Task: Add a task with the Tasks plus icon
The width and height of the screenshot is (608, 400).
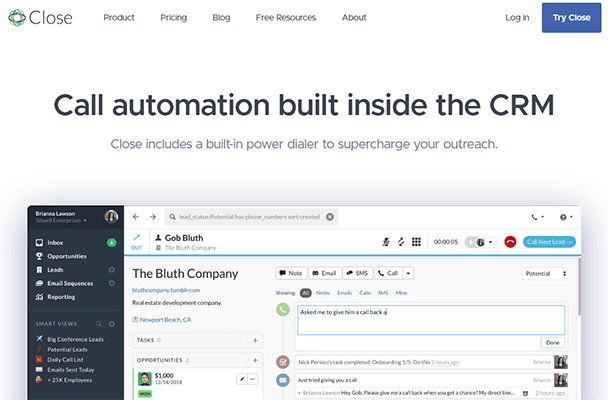Action: (x=255, y=340)
